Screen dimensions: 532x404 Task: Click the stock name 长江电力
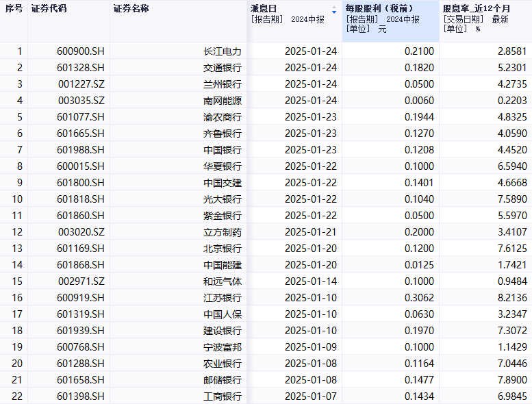click(223, 51)
